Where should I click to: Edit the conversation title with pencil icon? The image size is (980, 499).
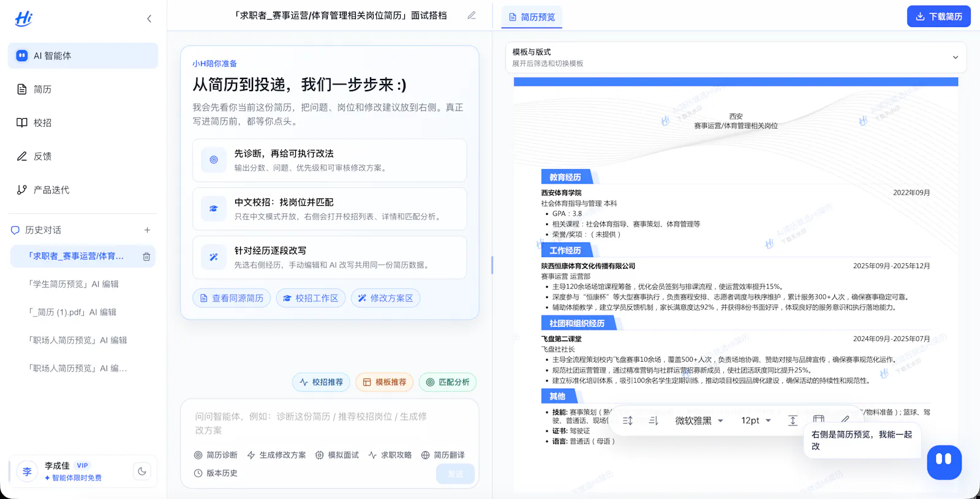(471, 15)
